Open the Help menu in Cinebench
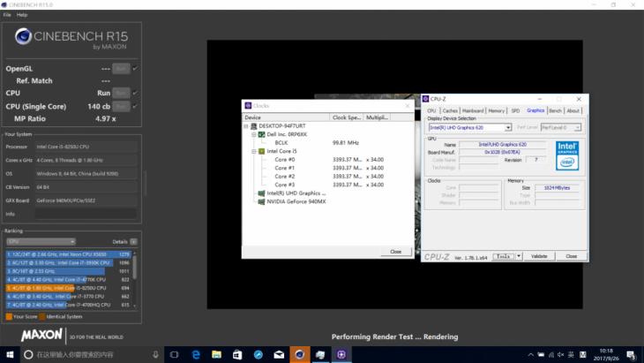Viewport: 644px width, 363px height. coord(22,15)
